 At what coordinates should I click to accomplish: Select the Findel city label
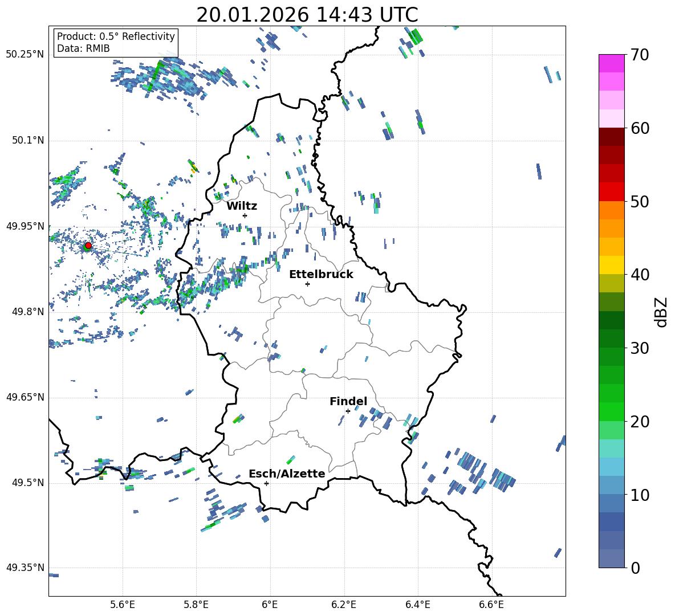348,401
